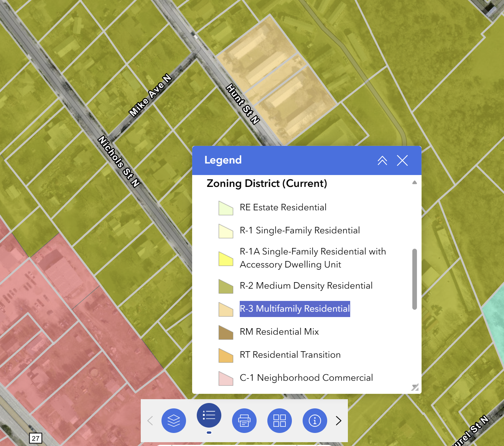Click the RM Residential Mix swatch
This screenshot has width=504, height=446.
point(226,332)
